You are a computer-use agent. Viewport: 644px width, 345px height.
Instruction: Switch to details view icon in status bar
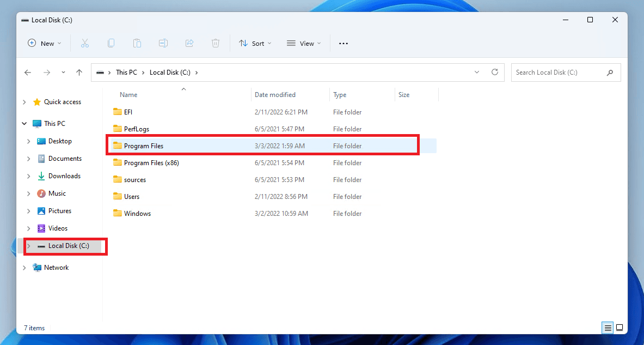(x=608, y=328)
